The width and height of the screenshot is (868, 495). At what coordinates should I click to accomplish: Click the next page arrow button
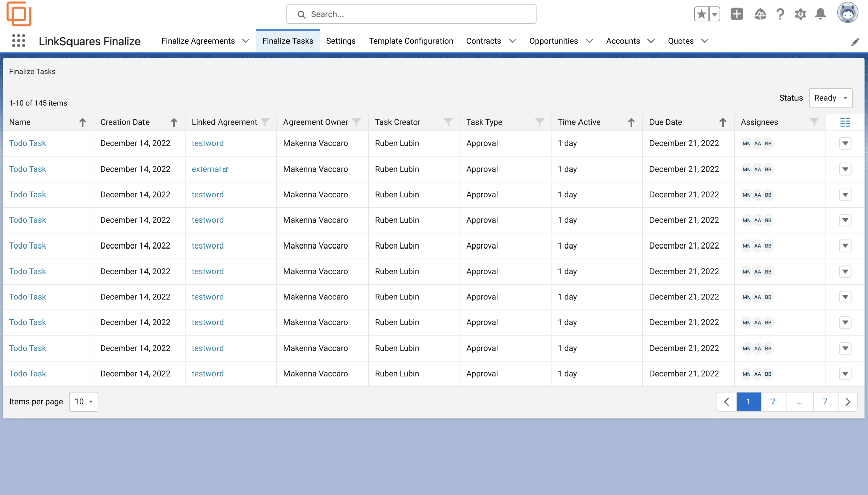(848, 402)
